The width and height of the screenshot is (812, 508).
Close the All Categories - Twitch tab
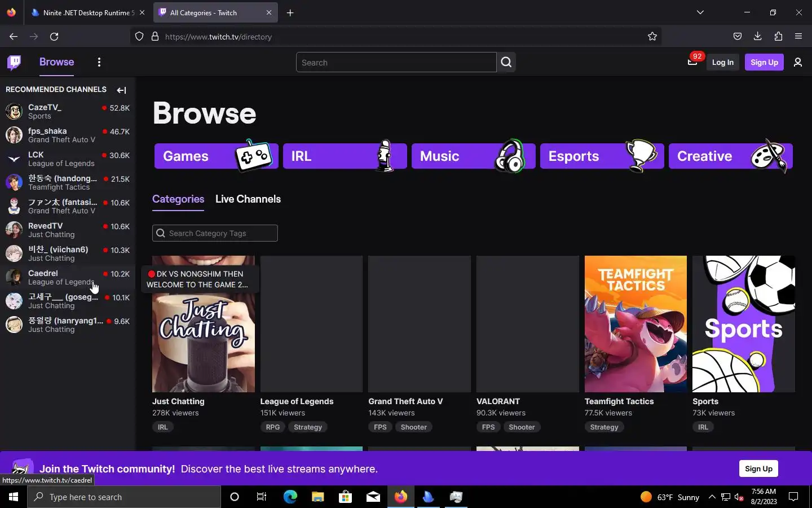point(268,12)
